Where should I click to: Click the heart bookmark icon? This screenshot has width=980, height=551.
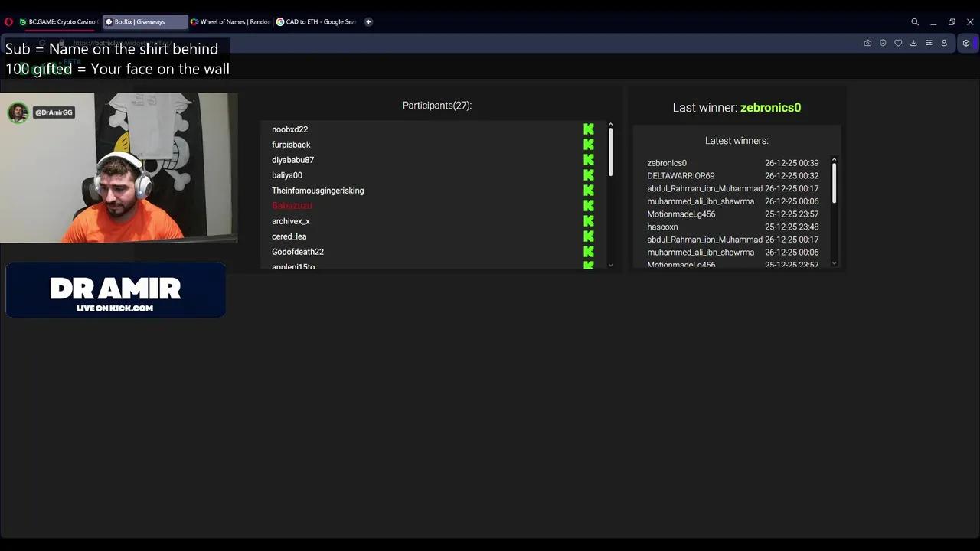(898, 43)
